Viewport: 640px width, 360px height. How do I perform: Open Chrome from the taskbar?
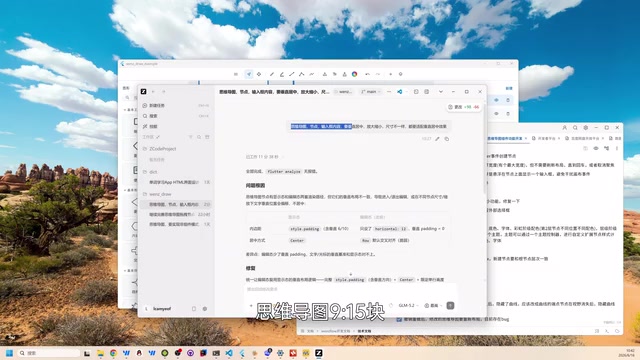click(x=113, y=353)
